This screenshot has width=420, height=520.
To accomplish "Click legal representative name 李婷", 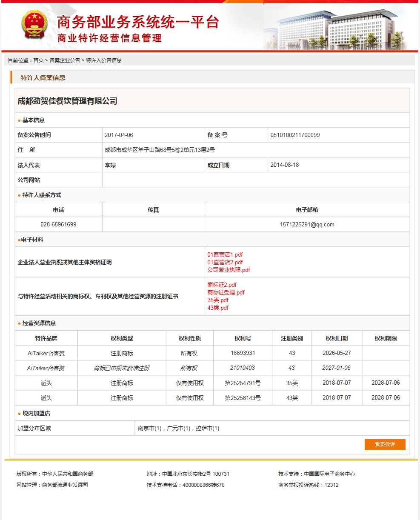I will [x=110, y=165].
